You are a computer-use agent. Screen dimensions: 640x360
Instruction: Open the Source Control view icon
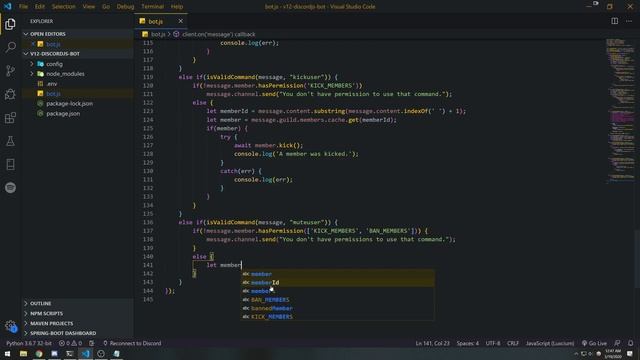click(10, 71)
